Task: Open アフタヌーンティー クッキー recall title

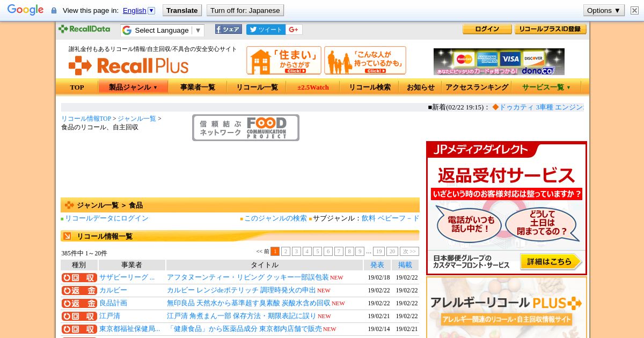Action: click(x=248, y=277)
